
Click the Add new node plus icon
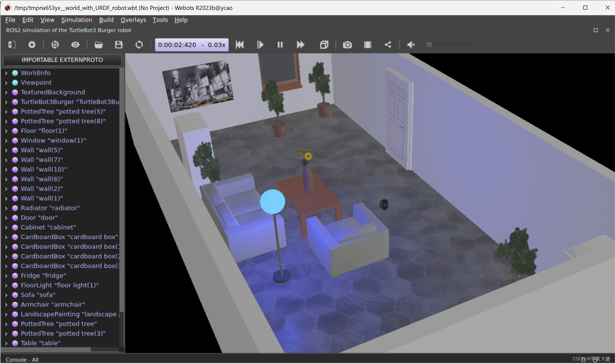(32, 45)
